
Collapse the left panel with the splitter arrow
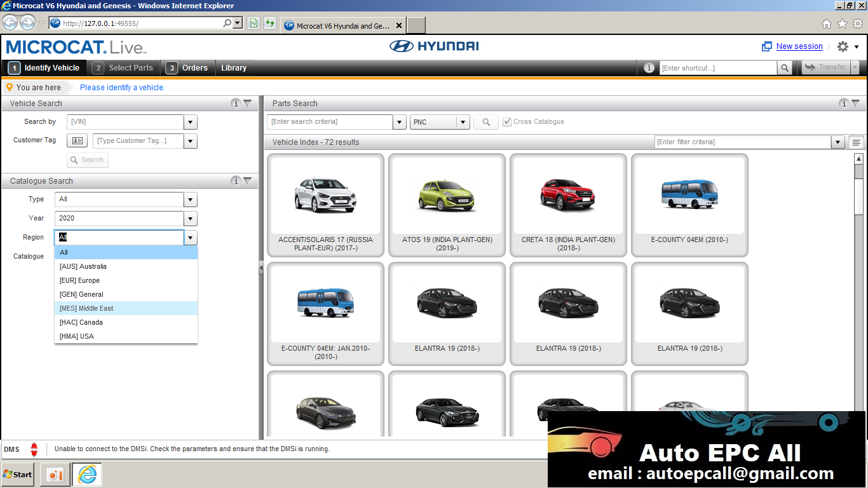pyautogui.click(x=261, y=269)
